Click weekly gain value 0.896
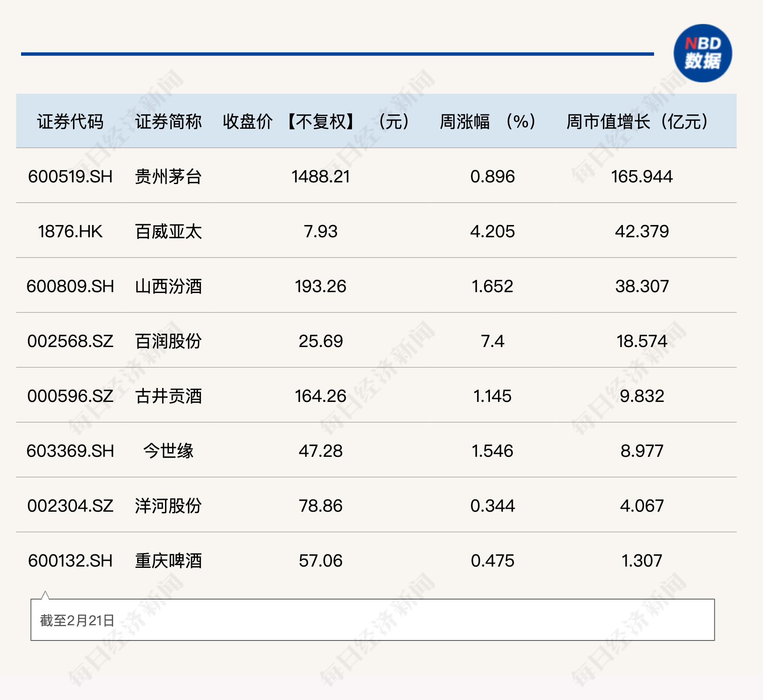Screen dimensions: 763x700 coord(492,176)
